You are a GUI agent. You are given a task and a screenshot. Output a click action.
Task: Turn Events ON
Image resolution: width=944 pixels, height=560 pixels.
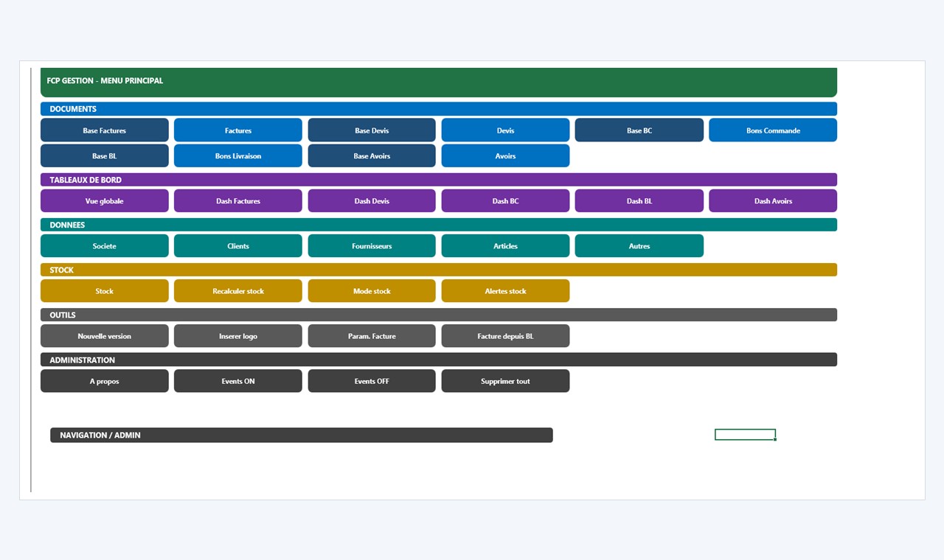[x=238, y=381]
